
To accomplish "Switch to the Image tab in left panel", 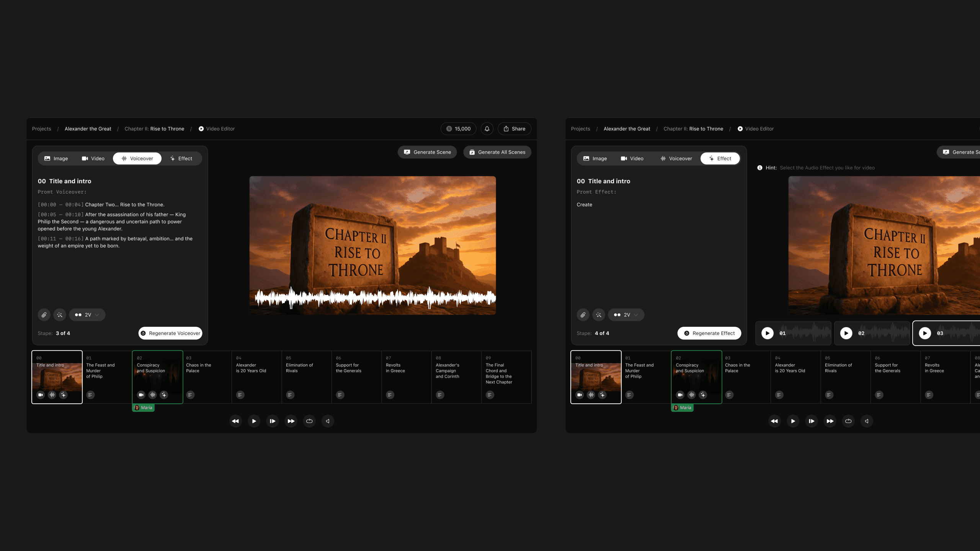I will (56, 158).
